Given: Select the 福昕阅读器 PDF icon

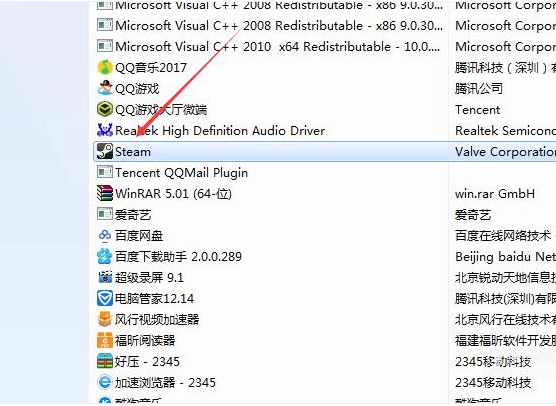Looking at the screenshot, I should pos(105,340).
